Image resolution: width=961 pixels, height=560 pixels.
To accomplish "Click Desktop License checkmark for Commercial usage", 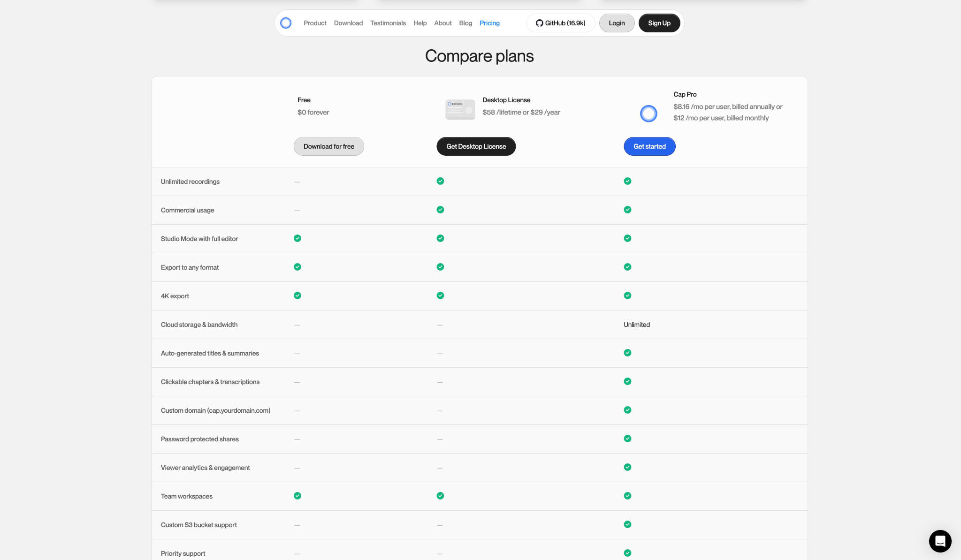I will pos(440,210).
